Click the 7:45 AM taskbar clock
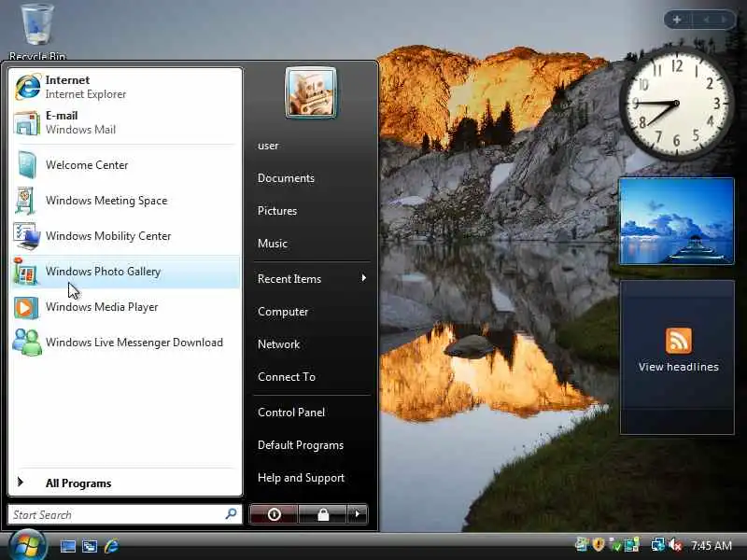This screenshot has height=560, width=747. 712,545
